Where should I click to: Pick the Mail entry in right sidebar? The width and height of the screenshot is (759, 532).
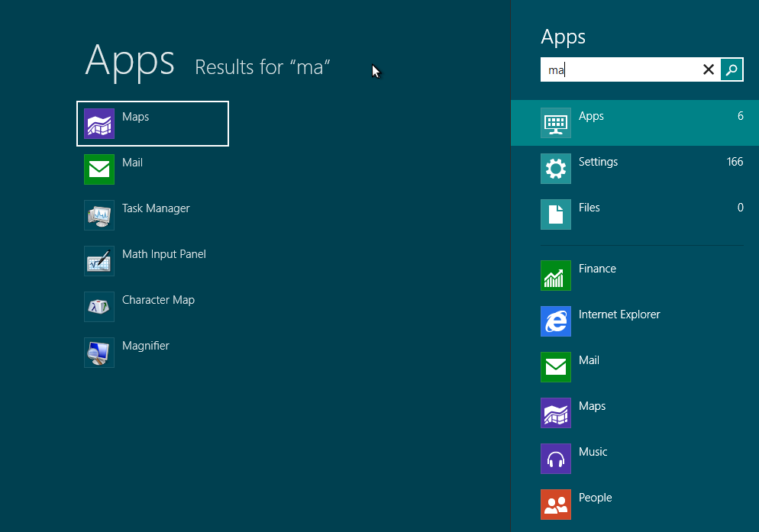pos(589,367)
